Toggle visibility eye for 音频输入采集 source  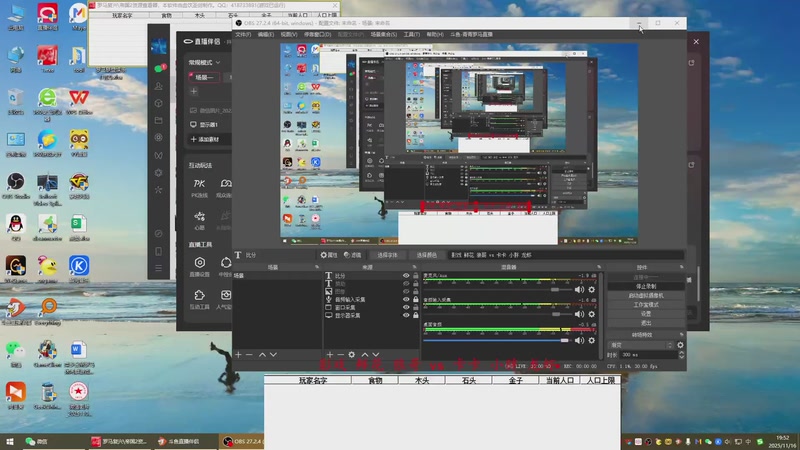point(406,299)
